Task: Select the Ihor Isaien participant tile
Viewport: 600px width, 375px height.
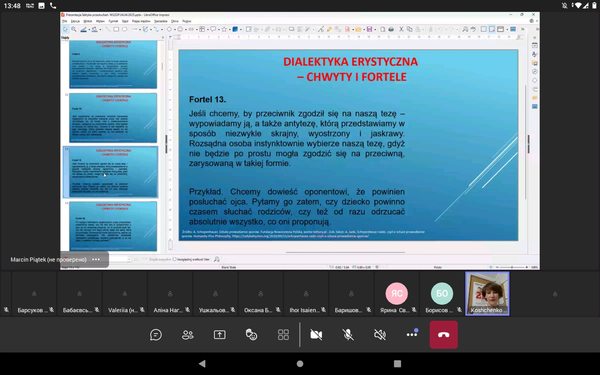Action: 306,293
